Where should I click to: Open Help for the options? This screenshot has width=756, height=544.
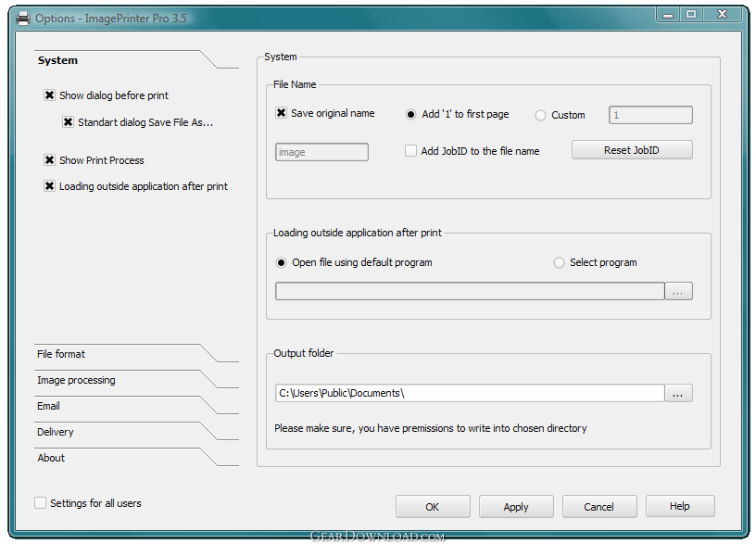click(x=680, y=506)
